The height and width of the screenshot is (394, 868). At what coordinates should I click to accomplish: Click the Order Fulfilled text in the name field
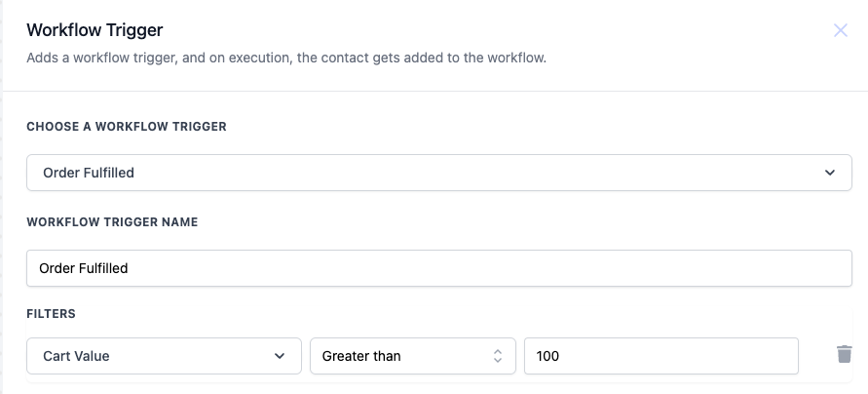[x=84, y=268]
